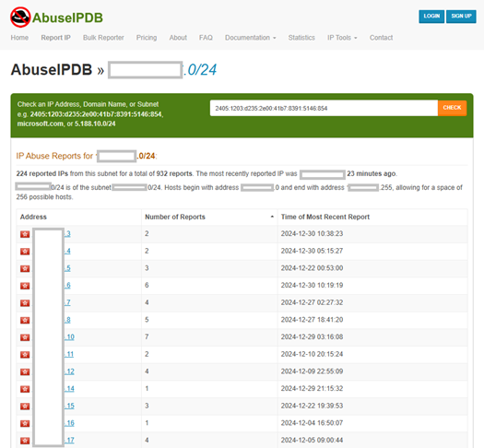Select timestamp 2024-12-29 21:15:32
The image size is (484, 448).
pyautogui.click(x=312, y=388)
